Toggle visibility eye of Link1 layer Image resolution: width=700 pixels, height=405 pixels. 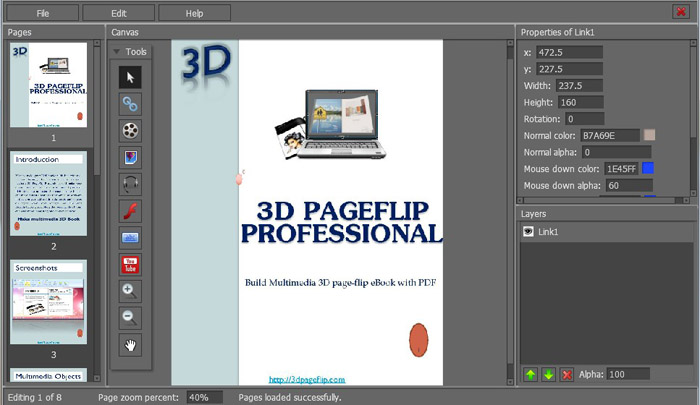coord(528,231)
